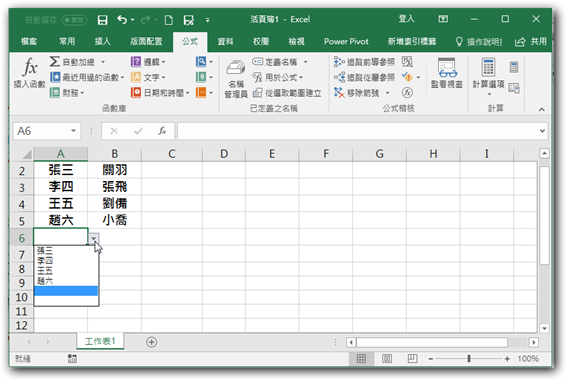Add a new worksheet
567x381 pixels.
[x=152, y=342]
